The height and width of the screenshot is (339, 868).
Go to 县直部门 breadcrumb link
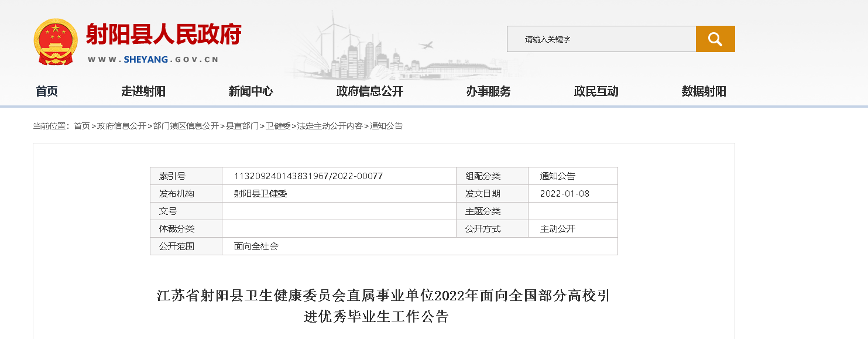(242, 126)
